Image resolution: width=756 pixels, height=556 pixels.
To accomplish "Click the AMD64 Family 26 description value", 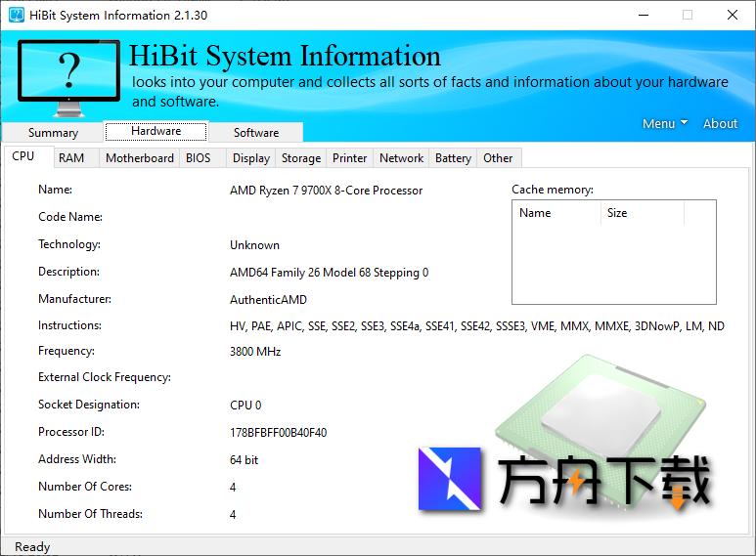I will [329, 273].
